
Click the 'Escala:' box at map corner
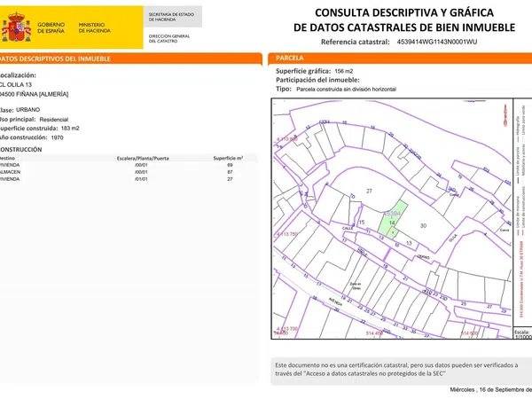pos(523,333)
